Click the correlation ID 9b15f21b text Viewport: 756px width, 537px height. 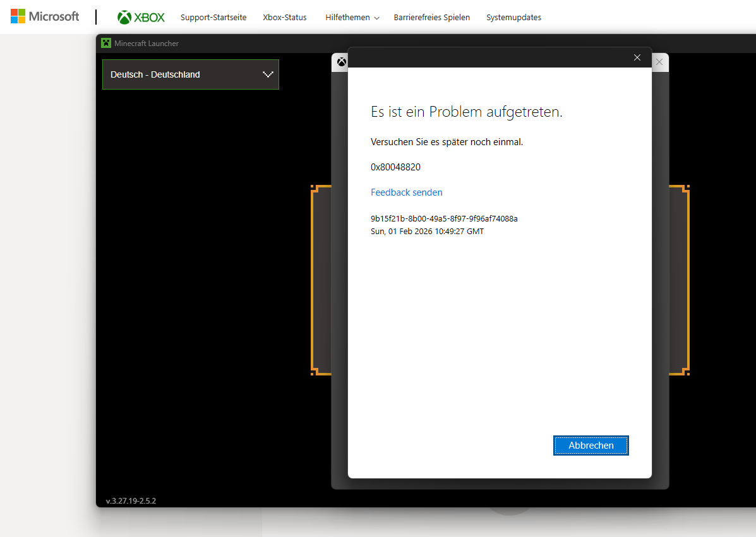coord(444,219)
